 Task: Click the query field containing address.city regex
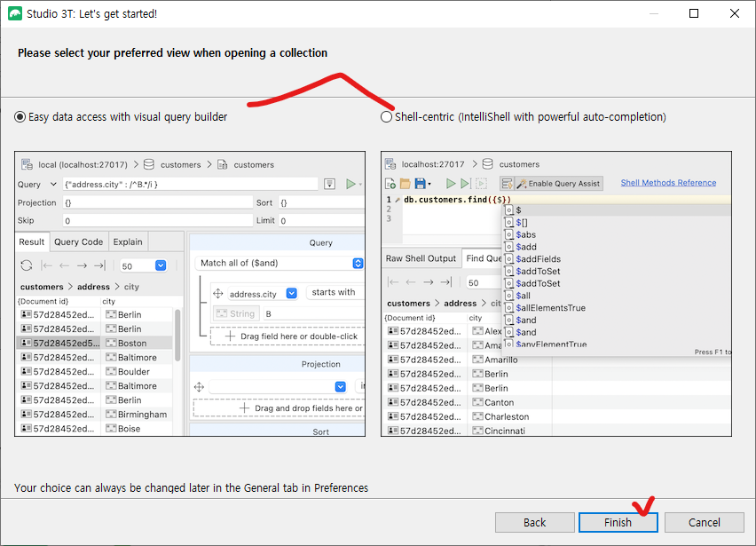tap(191, 185)
